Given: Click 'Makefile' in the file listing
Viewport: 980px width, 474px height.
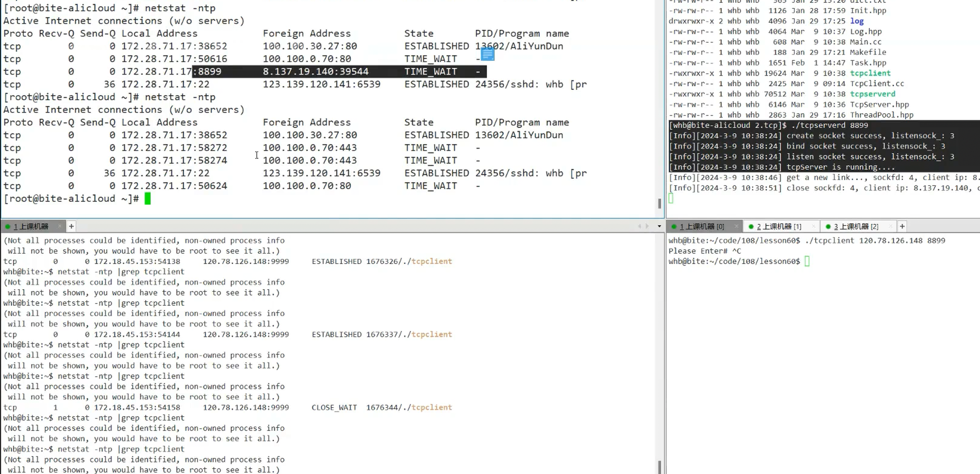Looking at the screenshot, I should (x=868, y=52).
